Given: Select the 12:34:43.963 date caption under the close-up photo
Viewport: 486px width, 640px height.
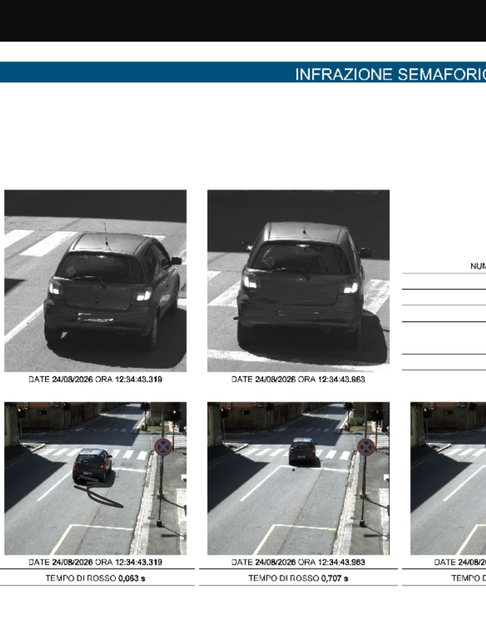Looking at the screenshot, I should pos(298,379).
